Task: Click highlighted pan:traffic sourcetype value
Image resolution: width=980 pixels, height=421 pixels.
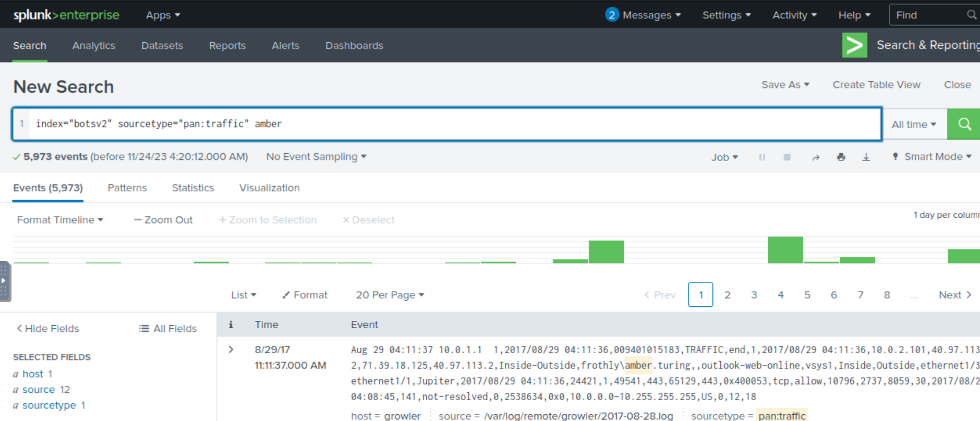Action: (x=782, y=415)
